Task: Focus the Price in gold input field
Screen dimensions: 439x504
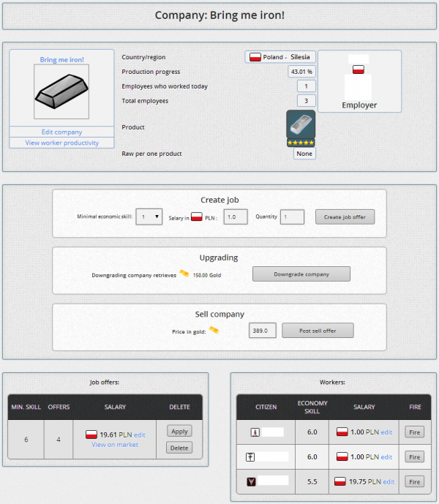Action: 263,331
